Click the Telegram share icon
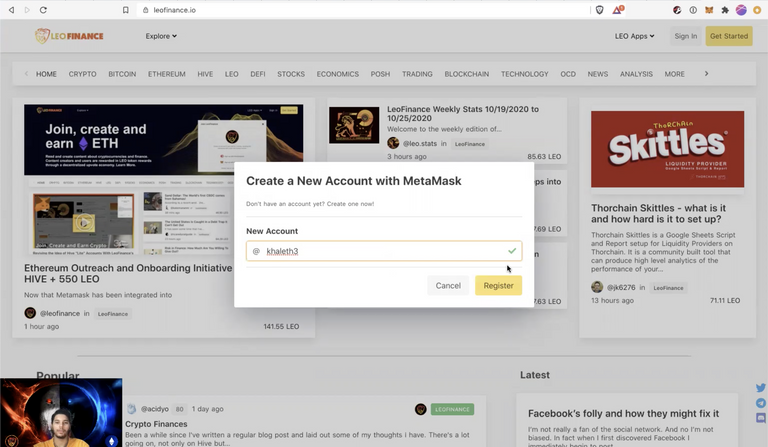Image resolution: width=768 pixels, height=447 pixels. 761,403
